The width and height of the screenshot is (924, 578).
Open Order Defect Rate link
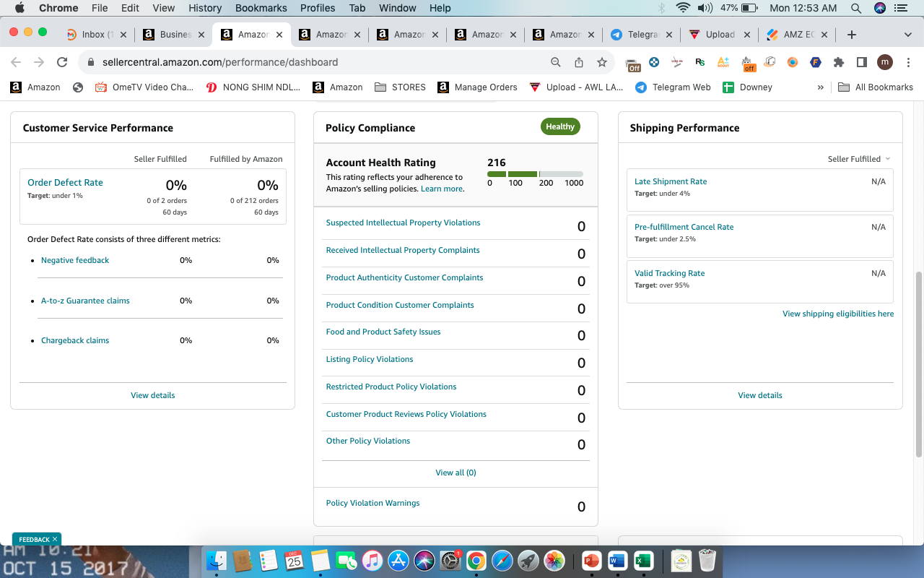pos(65,183)
